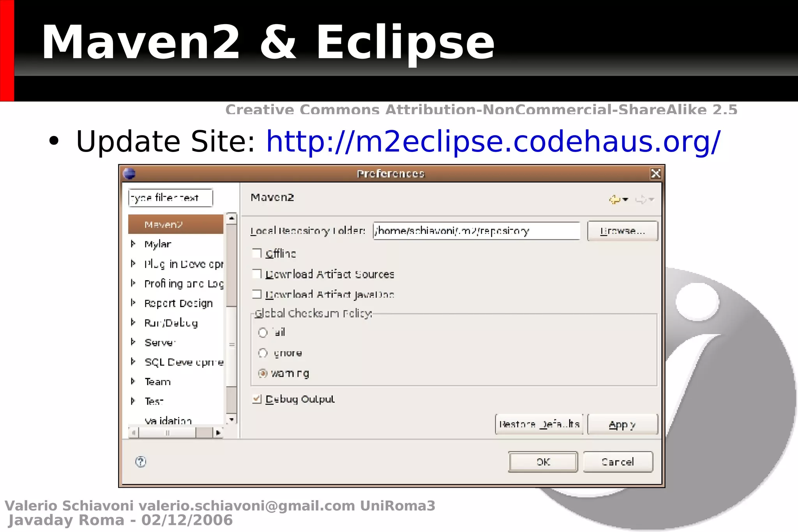Expand the Run/Debug node
Image resolution: width=798 pixels, height=532 pixels.
pos(133,323)
